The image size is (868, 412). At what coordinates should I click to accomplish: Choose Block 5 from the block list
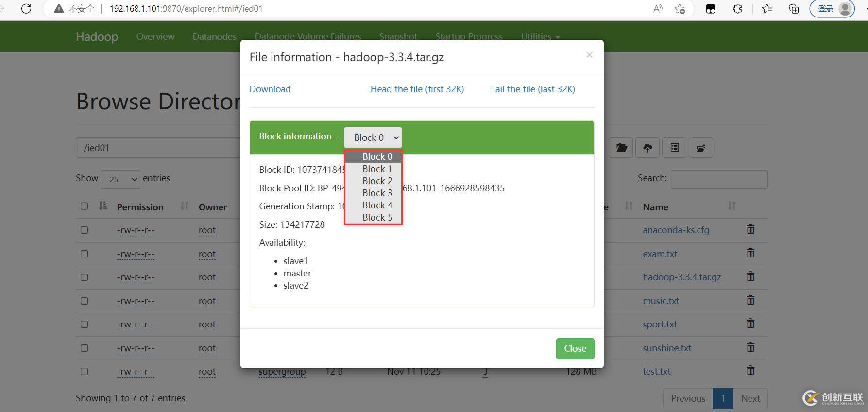[x=374, y=217]
